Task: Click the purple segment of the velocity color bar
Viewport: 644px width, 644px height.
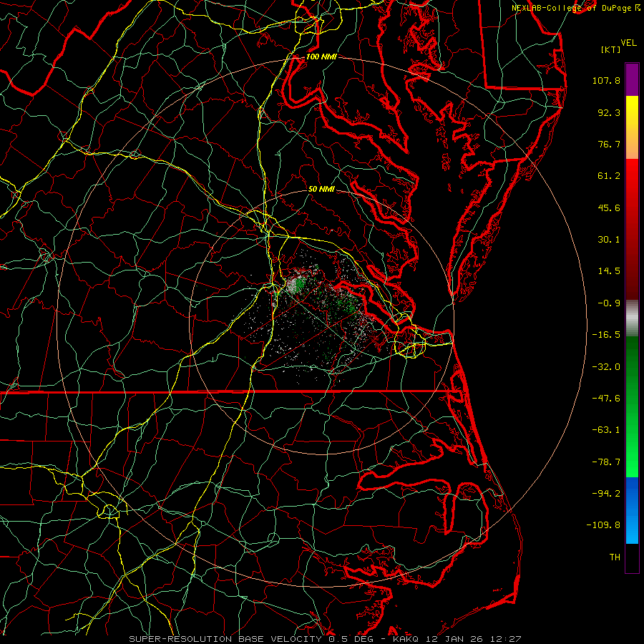Action: [632, 80]
